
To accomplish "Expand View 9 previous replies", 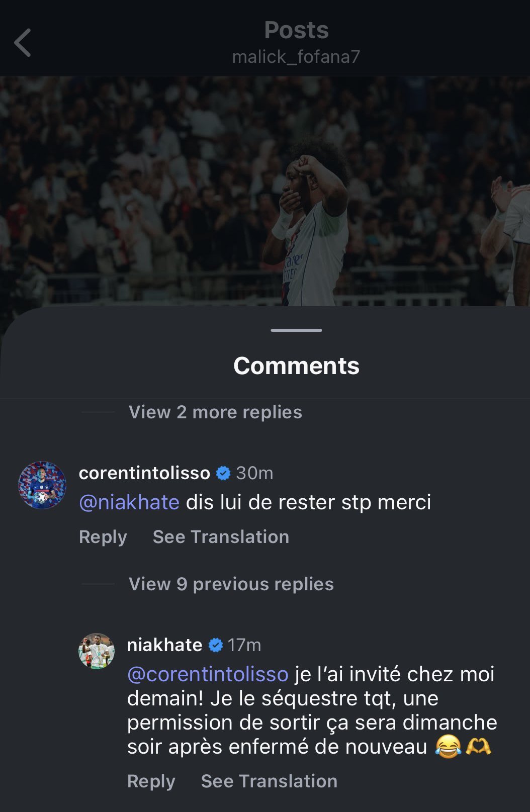I will [x=231, y=584].
